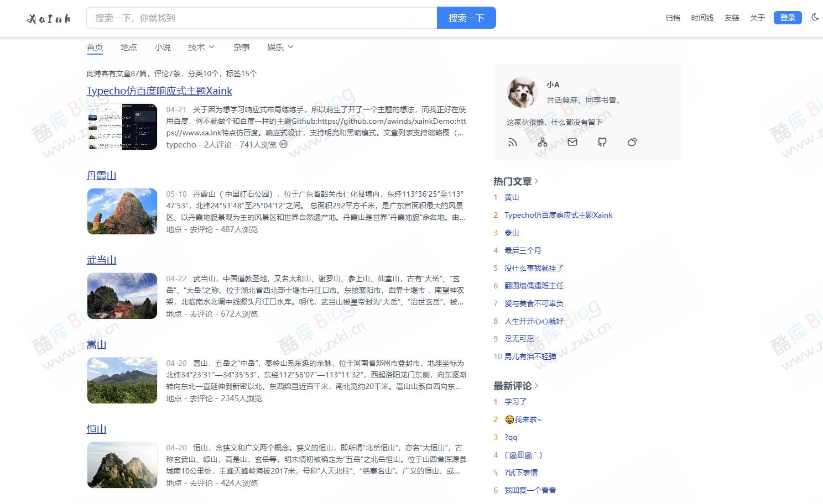Open the email contact icon
This screenshot has width=823, height=504.
tap(572, 142)
